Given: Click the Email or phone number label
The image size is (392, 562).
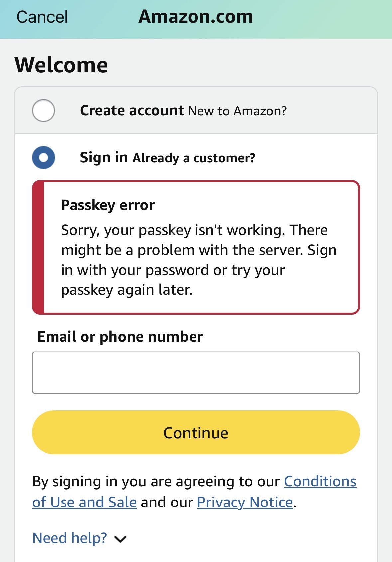Looking at the screenshot, I should (x=120, y=337).
